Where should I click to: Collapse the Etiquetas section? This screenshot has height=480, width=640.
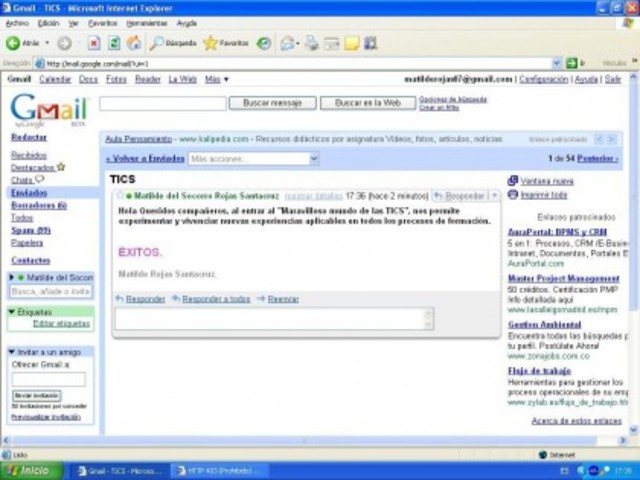pyautogui.click(x=12, y=312)
